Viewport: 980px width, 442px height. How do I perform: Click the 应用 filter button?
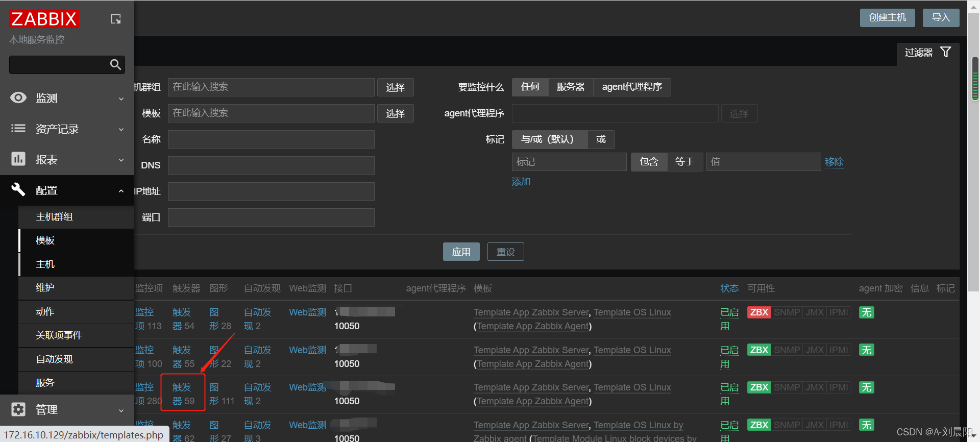pyautogui.click(x=461, y=252)
